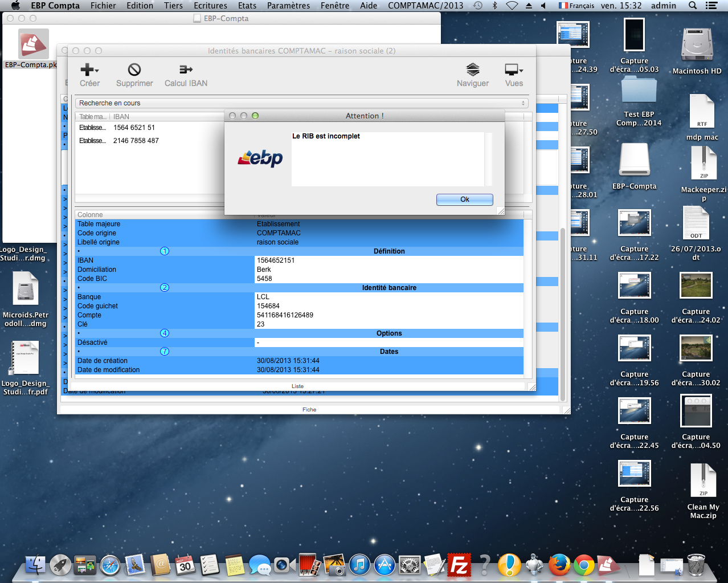
Task: Select the Clean My Mac.zip archive
Action: 704,481
